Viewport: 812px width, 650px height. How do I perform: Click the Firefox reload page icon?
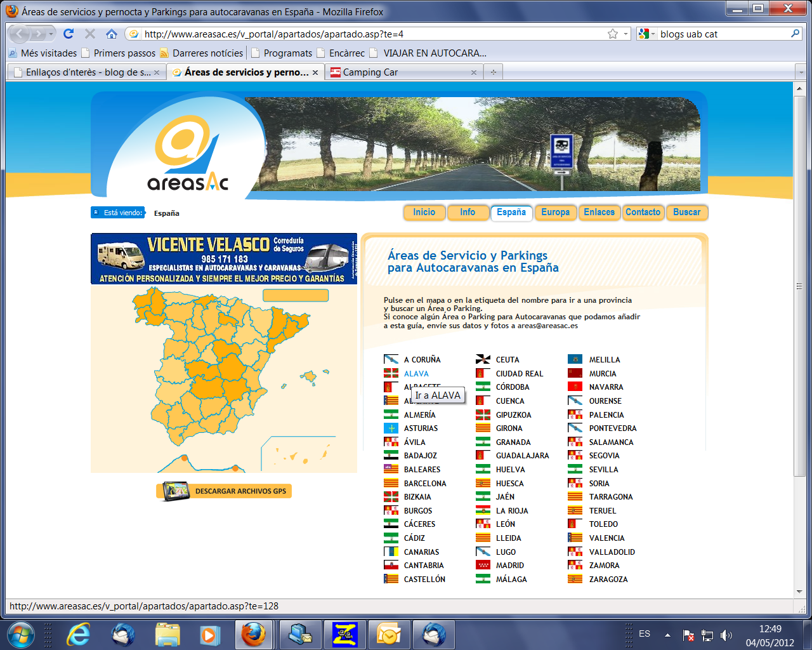click(69, 34)
